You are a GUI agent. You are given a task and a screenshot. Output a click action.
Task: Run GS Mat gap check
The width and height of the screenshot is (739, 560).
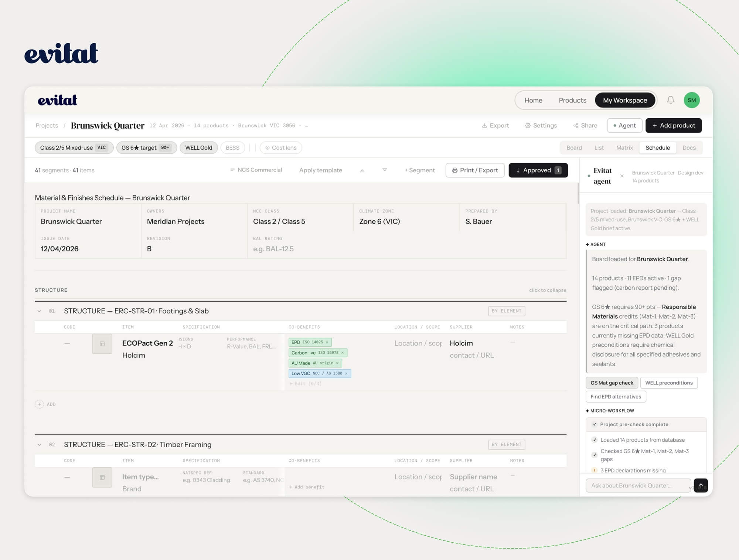click(612, 383)
